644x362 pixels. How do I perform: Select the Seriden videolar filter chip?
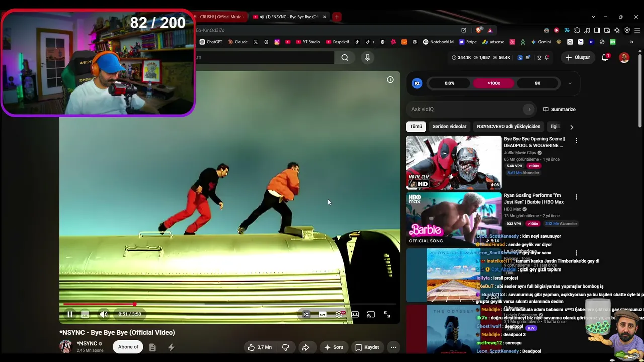coord(449,127)
